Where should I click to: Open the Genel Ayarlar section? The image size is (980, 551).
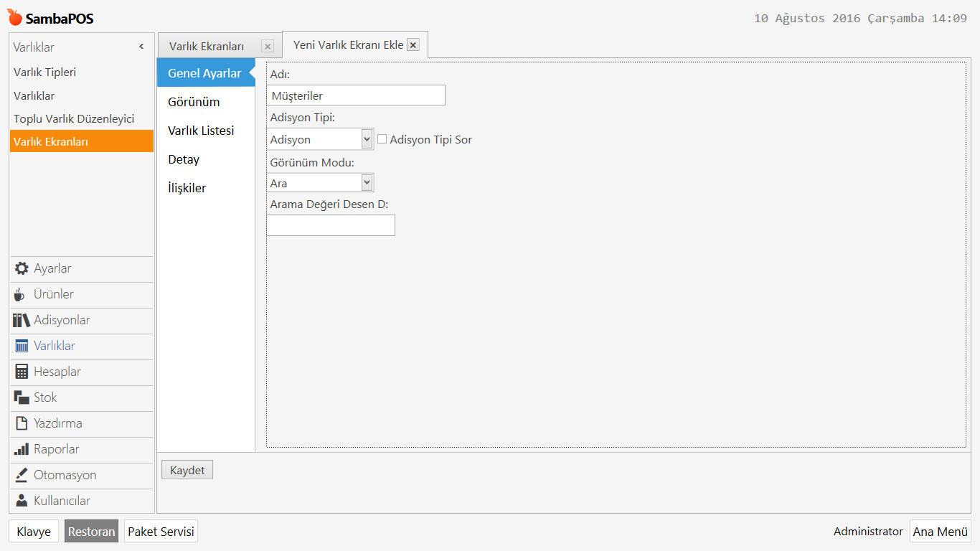click(206, 73)
